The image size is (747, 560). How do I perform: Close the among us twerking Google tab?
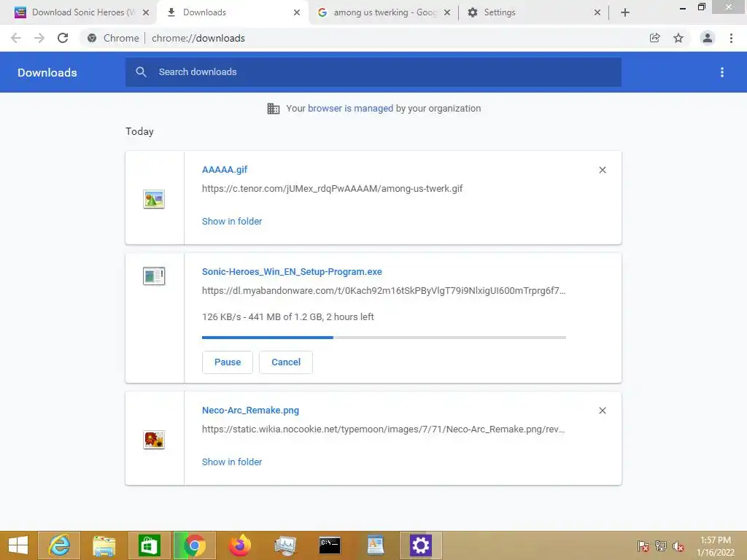click(447, 12)
